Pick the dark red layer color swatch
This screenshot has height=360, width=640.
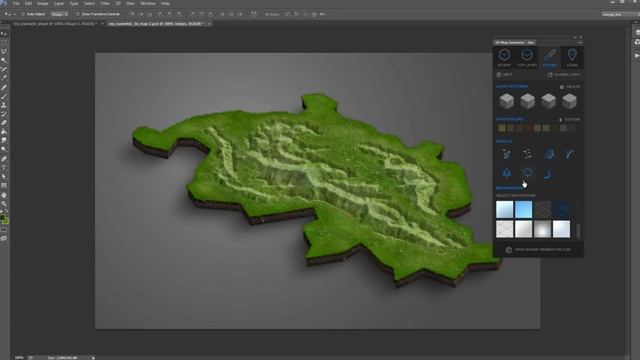pos(528,128)
